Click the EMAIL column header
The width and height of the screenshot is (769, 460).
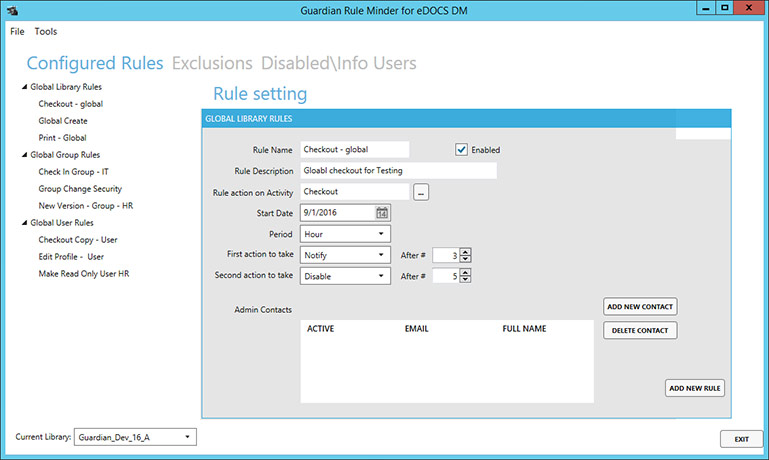coord(416,329)
